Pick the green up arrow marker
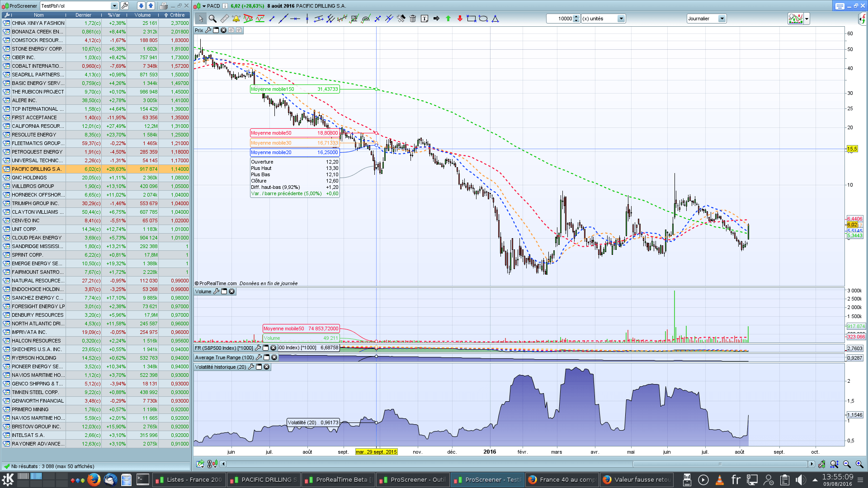Screen dimensions: 868x488 point(448,19)
